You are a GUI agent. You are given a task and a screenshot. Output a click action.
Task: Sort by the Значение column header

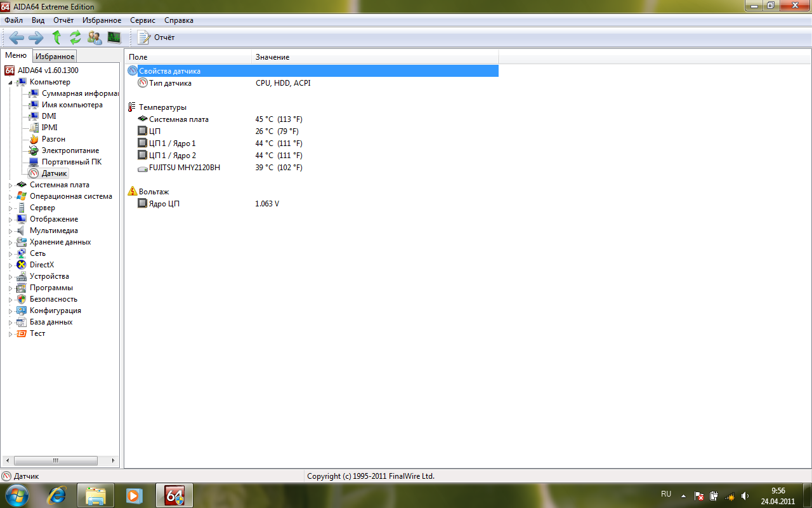[375, 57]
